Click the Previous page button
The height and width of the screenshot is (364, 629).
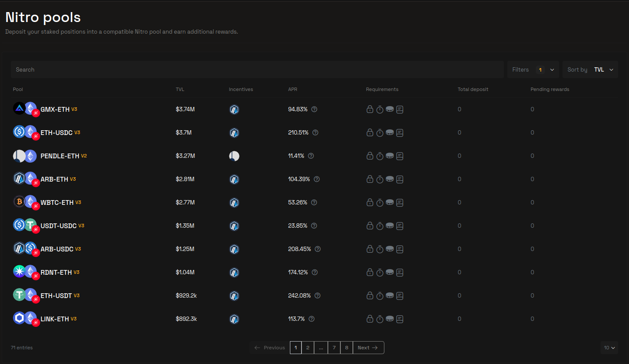[x=270, y=348]
